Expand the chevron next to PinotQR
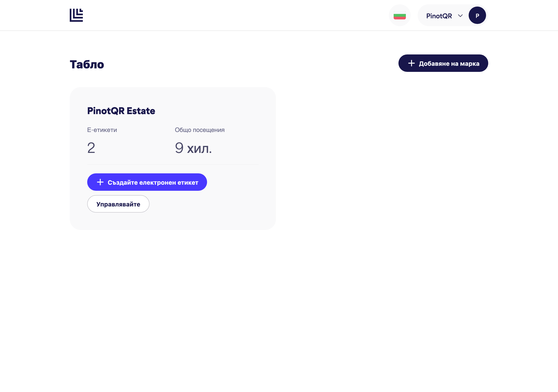This screenshot has height=392, width=558. point(460,16)
